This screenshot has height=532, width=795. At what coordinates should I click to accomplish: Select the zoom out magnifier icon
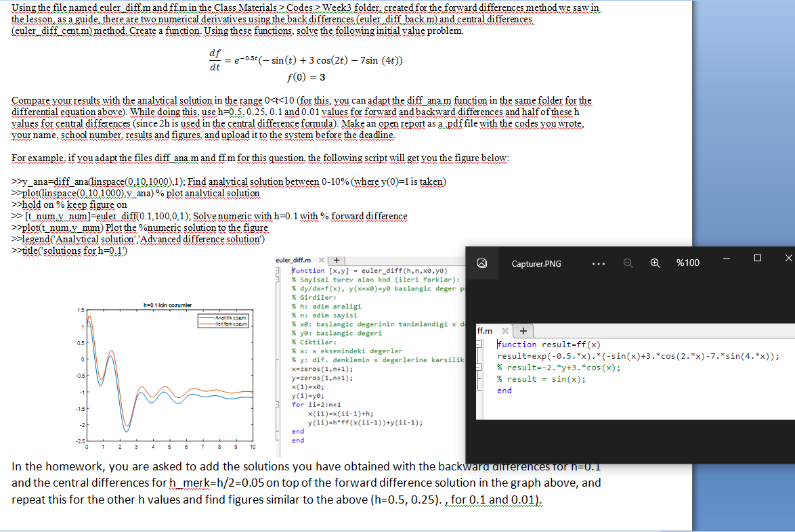pyautogui.click(x=627, y=264)
